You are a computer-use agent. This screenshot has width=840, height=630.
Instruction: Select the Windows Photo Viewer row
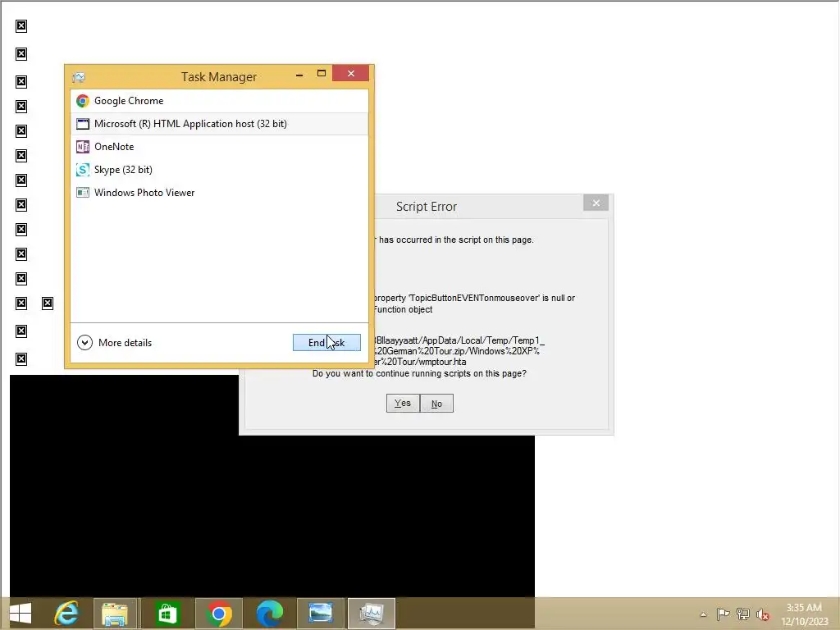coord(219,193)
